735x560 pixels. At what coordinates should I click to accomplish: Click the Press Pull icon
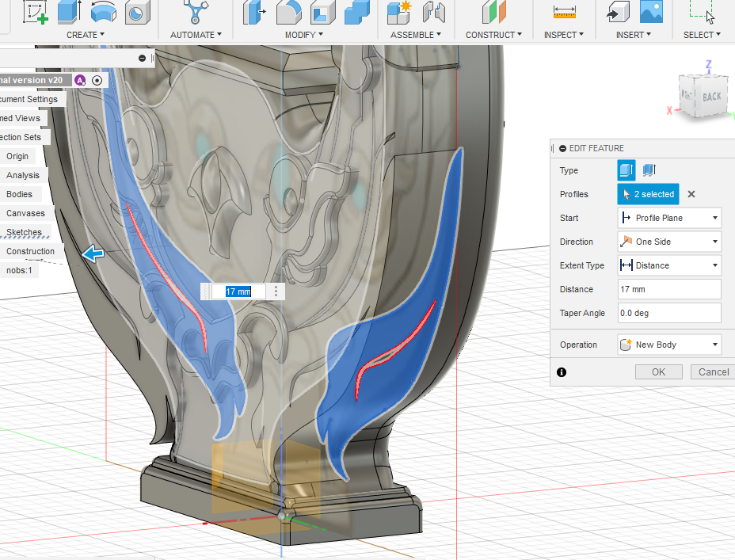[255, 12]
